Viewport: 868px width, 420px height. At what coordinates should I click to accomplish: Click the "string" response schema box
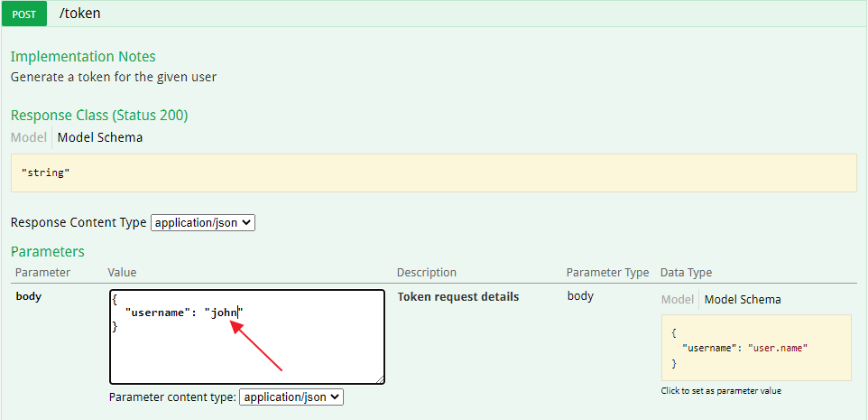pyautogui.click(x=433, y=173)
